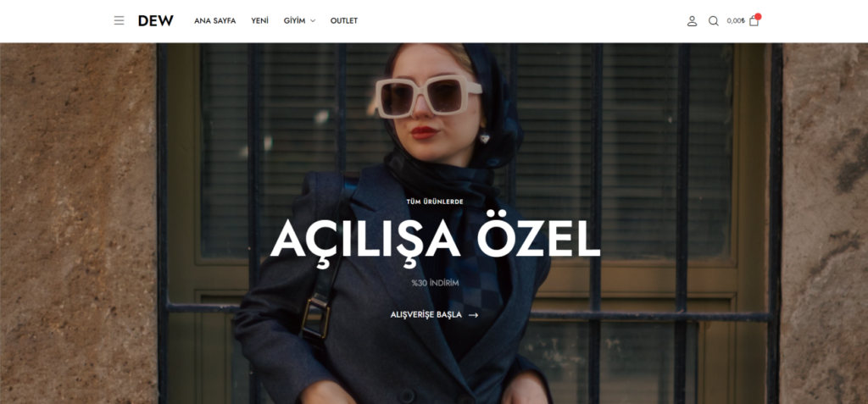
Task: Open the OUTLET page
Action: coord(344,20)
